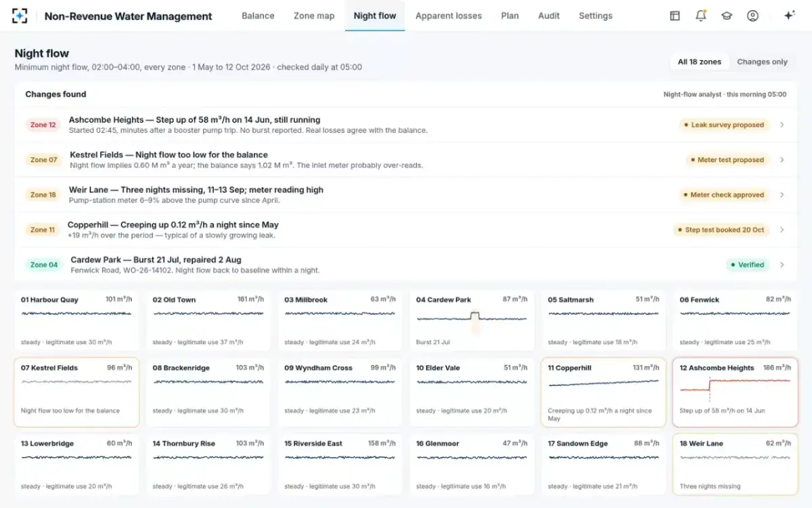Expand the Weir Lane change row chevron

[782, 194]
